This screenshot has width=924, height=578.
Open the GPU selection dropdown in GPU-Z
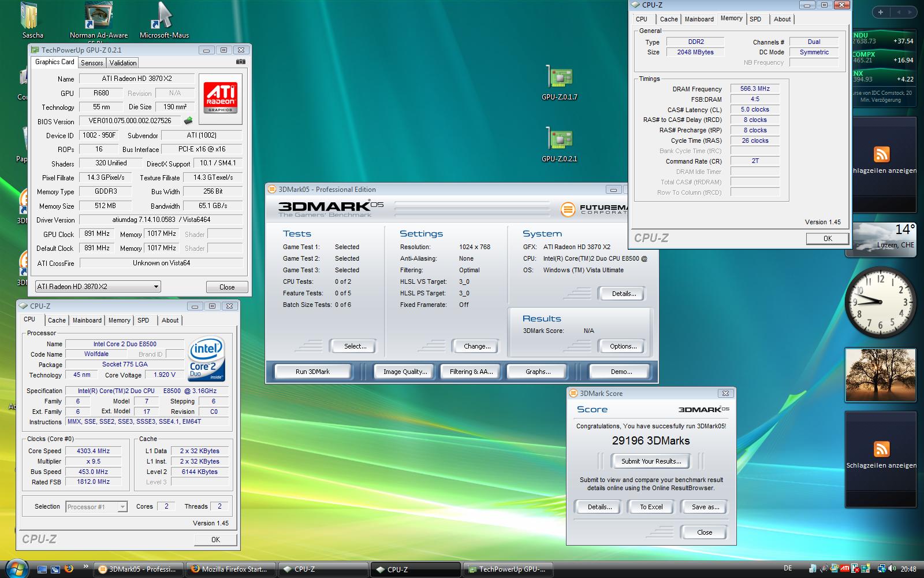coord(97,286)
